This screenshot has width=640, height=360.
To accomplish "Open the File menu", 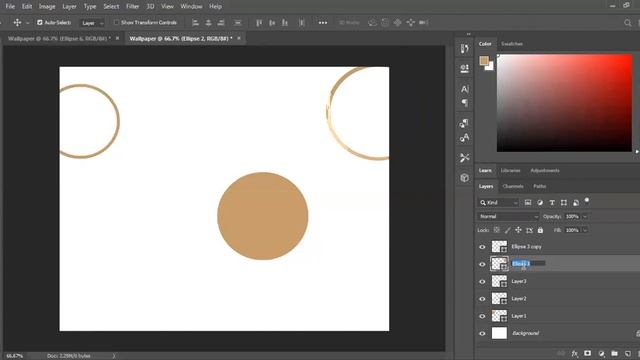I will click(10, 7).
